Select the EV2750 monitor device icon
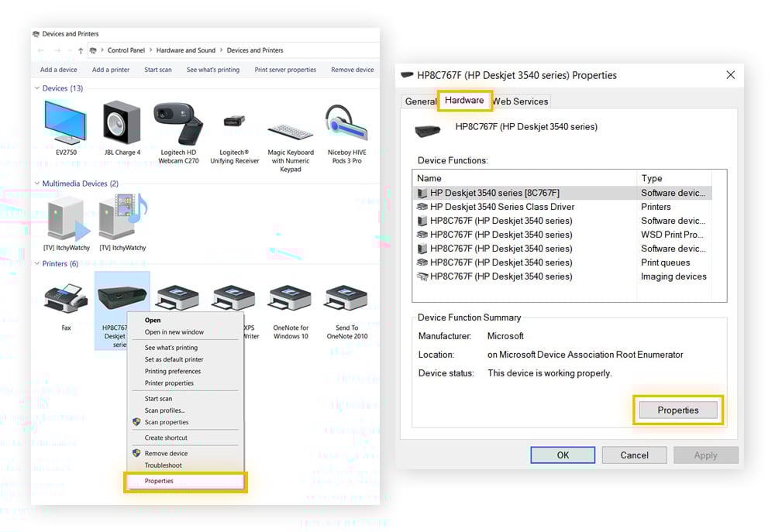 [66, 124]
